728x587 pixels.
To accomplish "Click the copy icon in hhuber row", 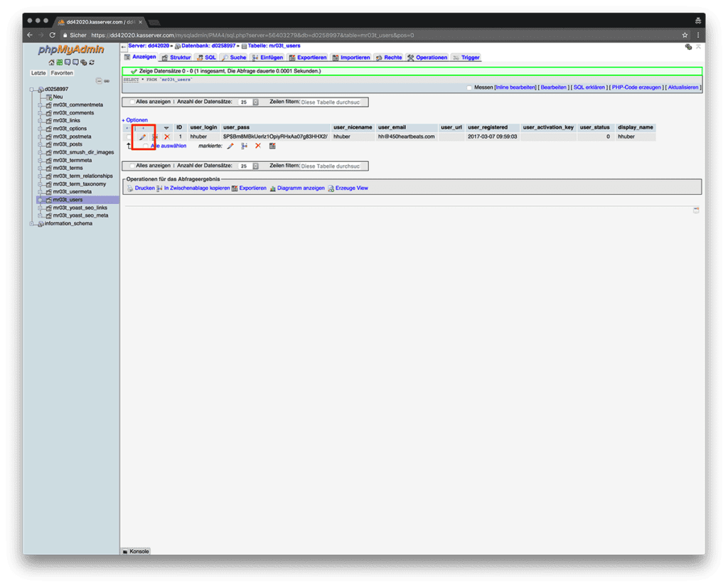I will [154, 136].
